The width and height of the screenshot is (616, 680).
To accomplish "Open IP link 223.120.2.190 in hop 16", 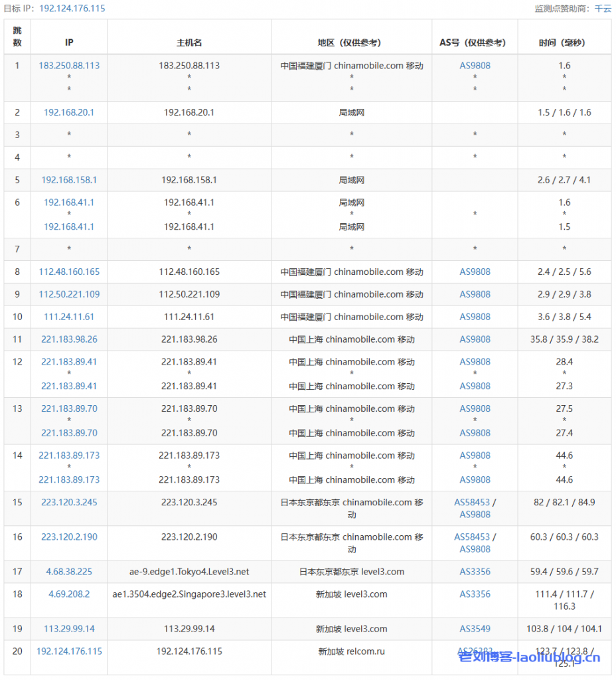I will pyautogui.click(x=69, y=537).
